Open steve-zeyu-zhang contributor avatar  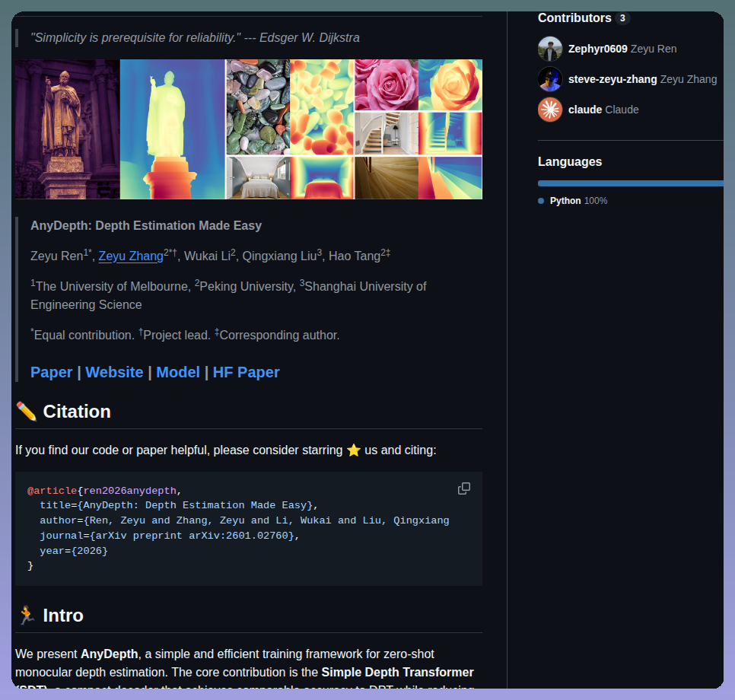coord(550,79)
